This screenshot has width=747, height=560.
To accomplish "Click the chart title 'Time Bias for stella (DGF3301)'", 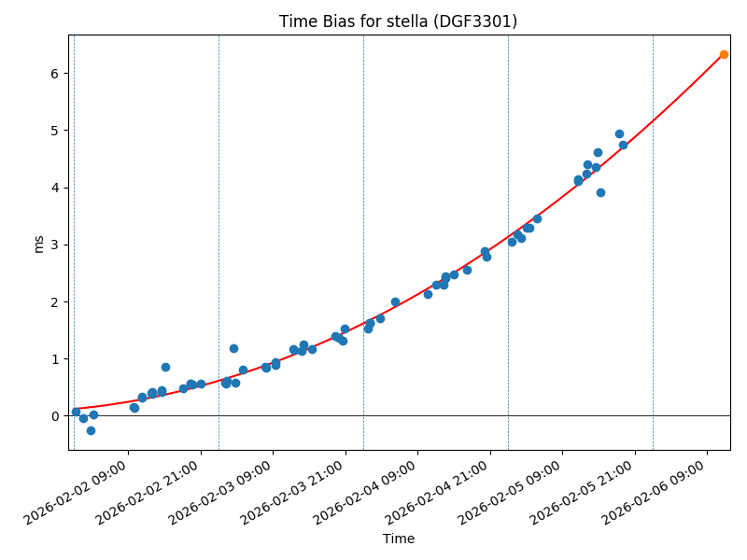I will (x=398, y=21).
